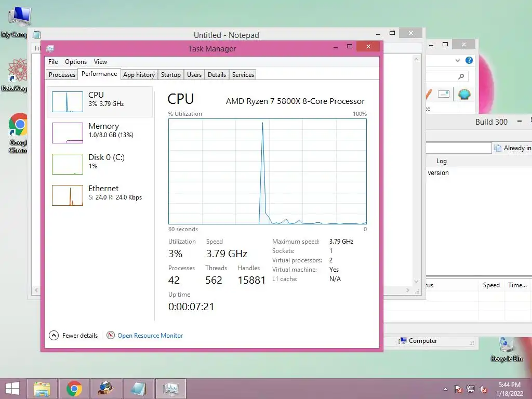Open the Recycle Bin desktop icon
The height and width of the screenshot is (399, 532).
(x=506, y=349)
